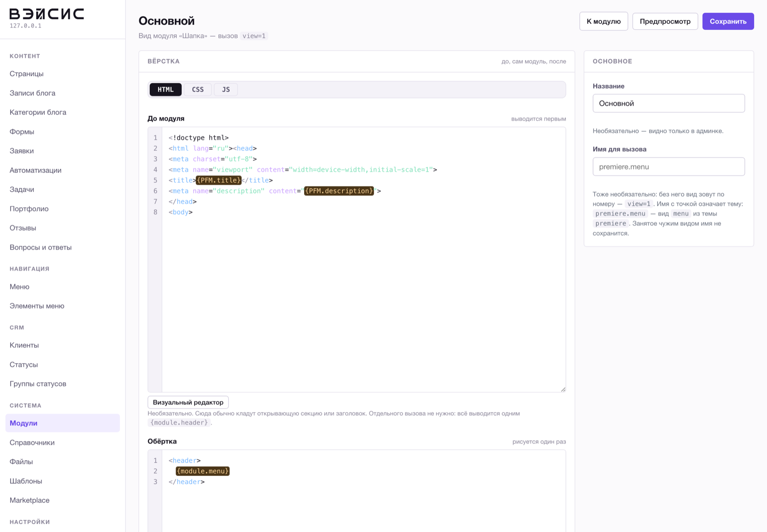Launch the Визуальный редактор
The image size is (767, 532).
pos(188,402)
